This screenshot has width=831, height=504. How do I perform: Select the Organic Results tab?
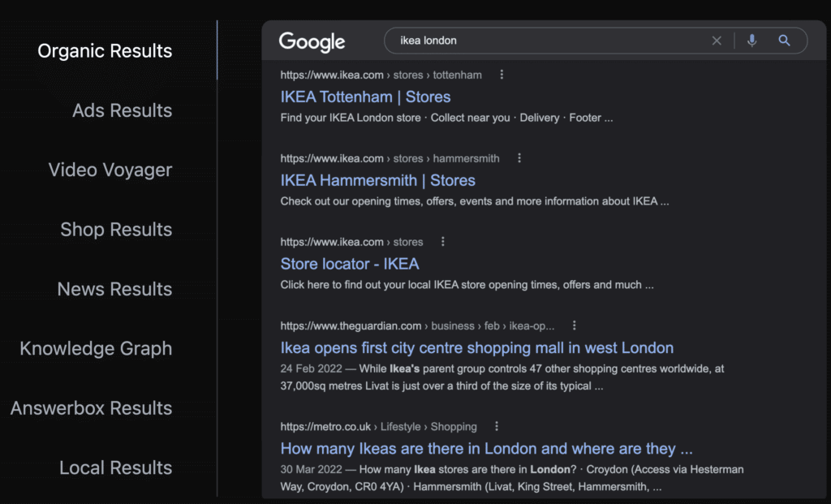(x=105, y=51)
